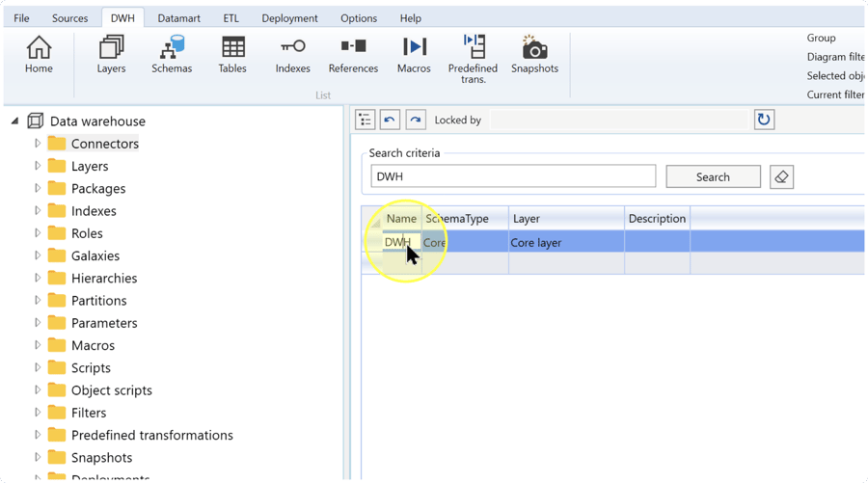Click the blue refresh icon
The width and height of the screenshot is (868, 483).
click(764, 120)
